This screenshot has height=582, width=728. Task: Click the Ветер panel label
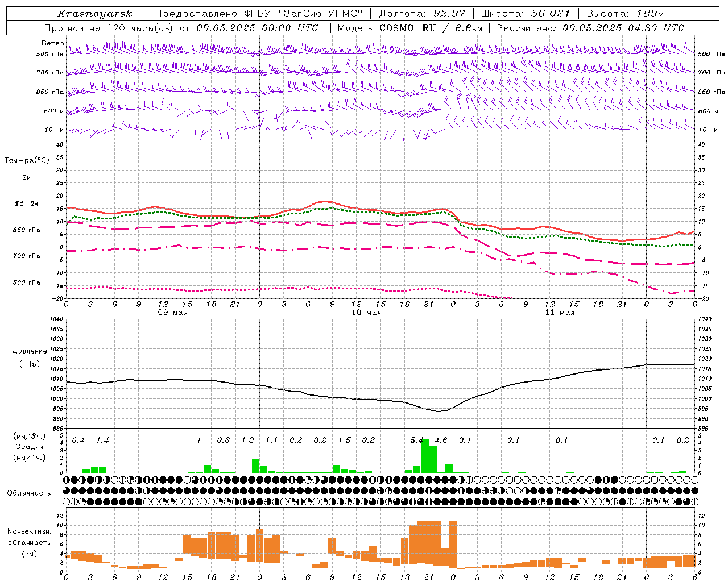pos(52,43)
